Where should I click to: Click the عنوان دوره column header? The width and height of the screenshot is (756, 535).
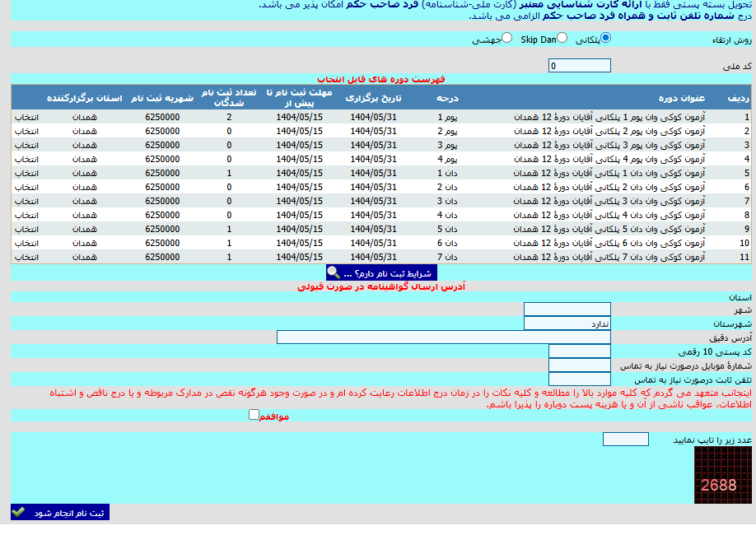pos(682,98)
